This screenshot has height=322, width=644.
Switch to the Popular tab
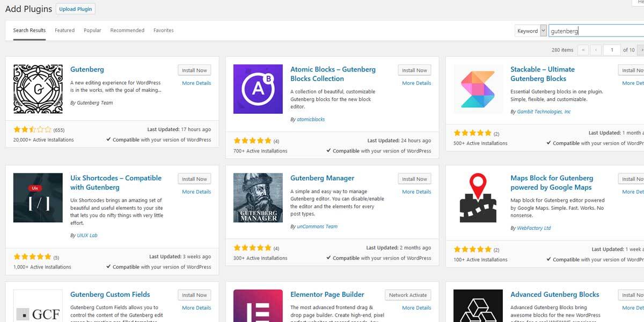tap(92, 31)
